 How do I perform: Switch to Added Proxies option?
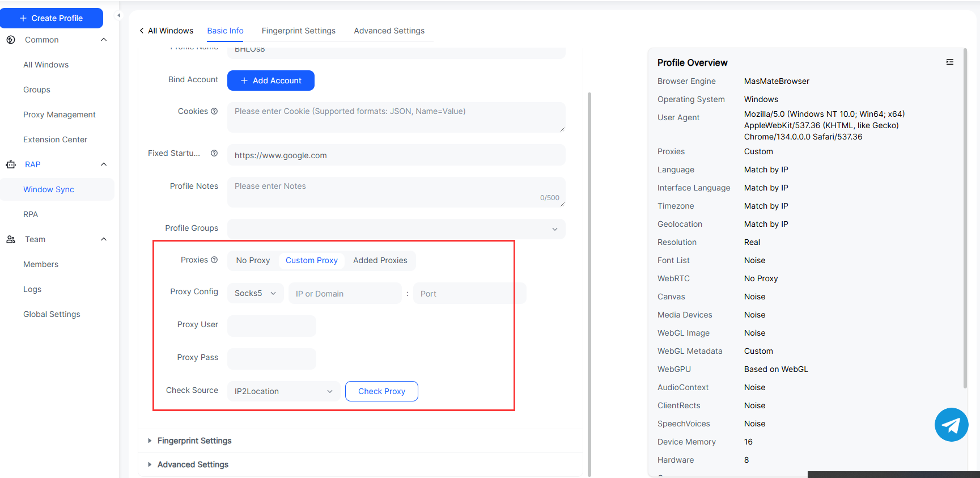point(380,260)
